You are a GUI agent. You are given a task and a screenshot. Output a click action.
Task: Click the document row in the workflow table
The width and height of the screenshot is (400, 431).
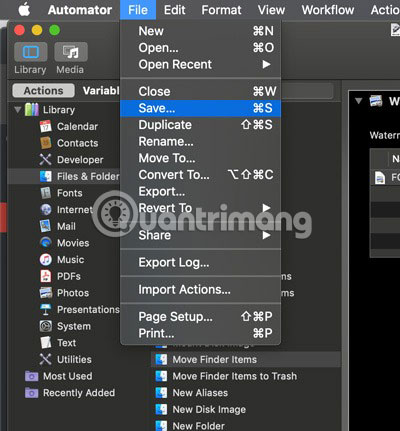386,177
